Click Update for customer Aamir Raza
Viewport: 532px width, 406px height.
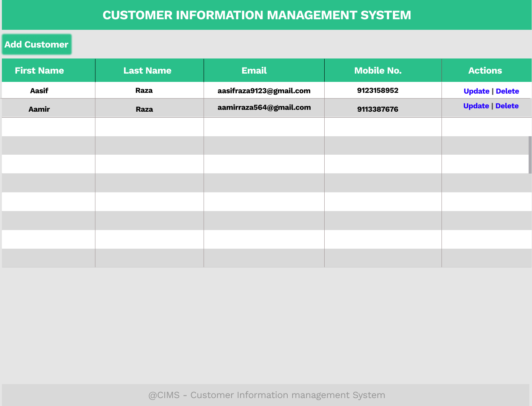click(476, 106)
